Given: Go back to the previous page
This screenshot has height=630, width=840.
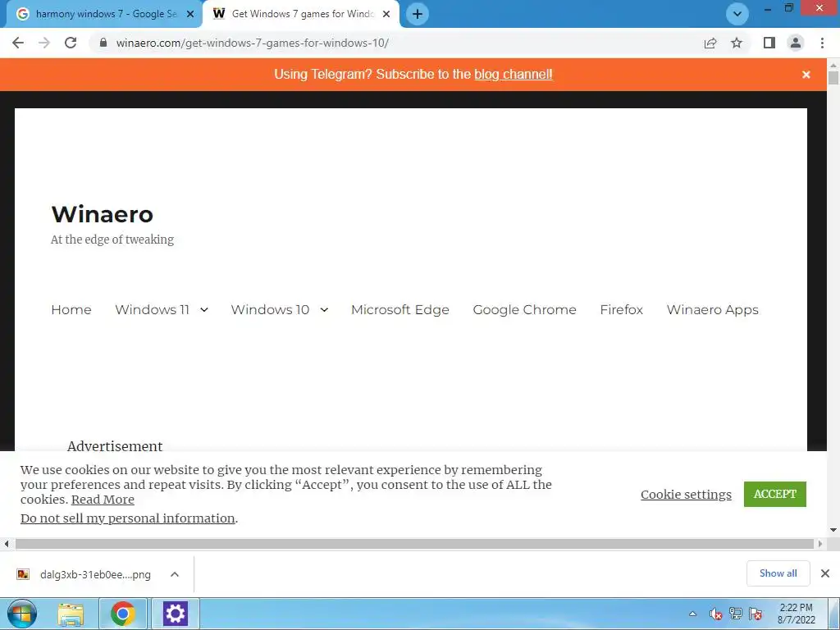Looking at the screenshot, I should pyautogui.click(x=18, y=43).
